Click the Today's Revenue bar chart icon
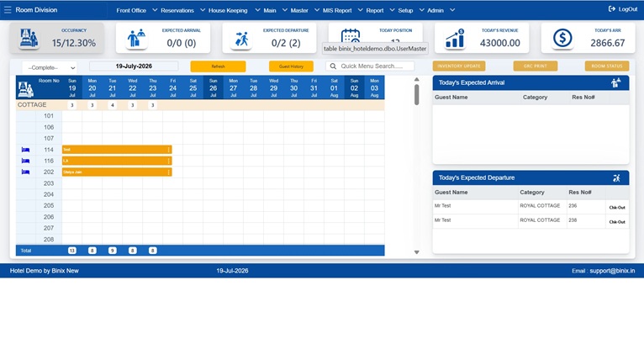644x344 pixels. click(455, 39)
